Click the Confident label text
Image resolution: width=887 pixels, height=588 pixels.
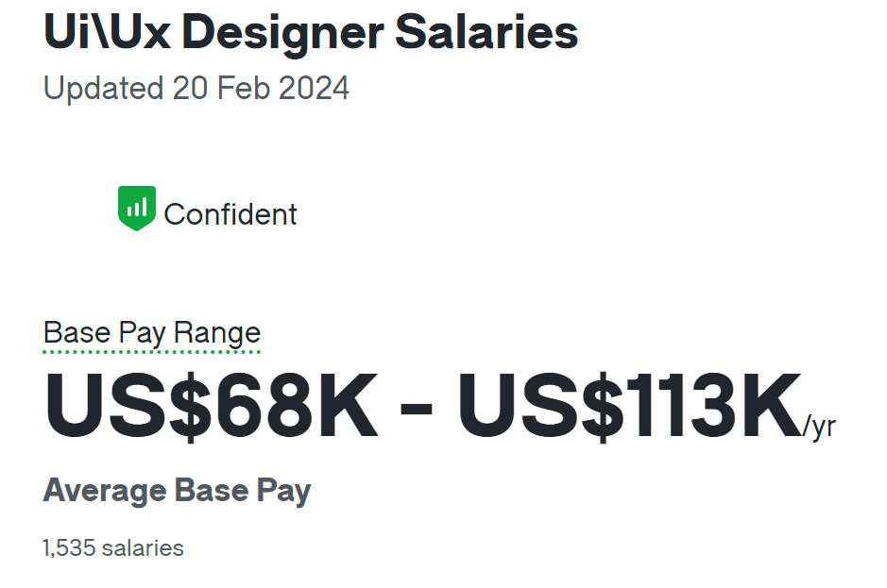click(x=230, y=214)
